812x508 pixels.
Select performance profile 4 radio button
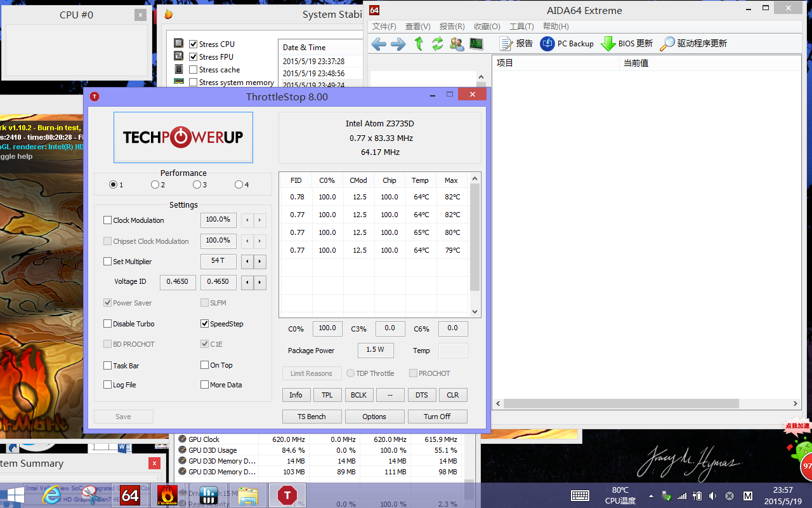tap(239, 185)
